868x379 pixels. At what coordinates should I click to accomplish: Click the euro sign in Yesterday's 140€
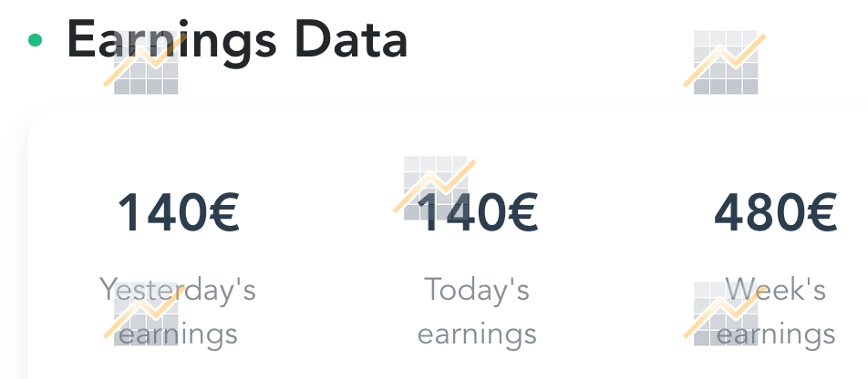click(x=224, y=212)
